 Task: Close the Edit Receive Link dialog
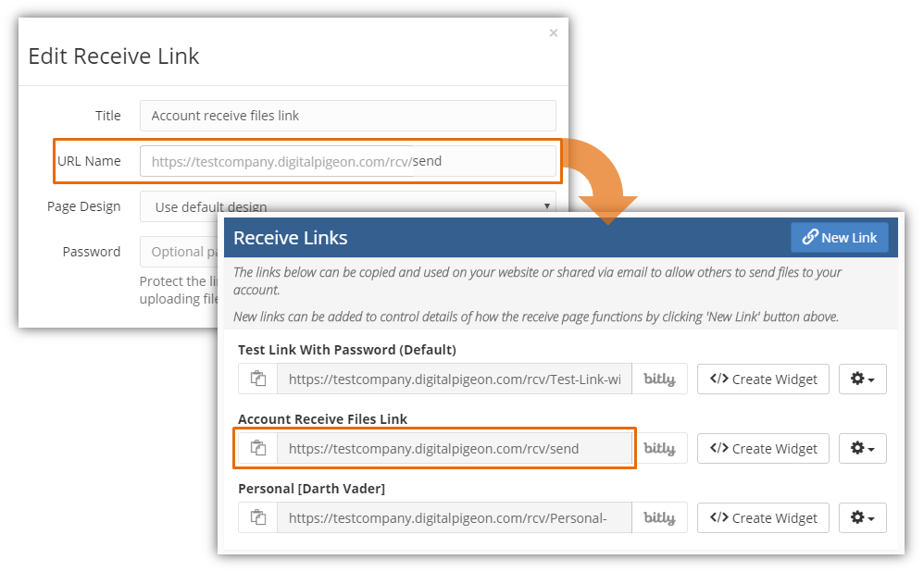554,33
